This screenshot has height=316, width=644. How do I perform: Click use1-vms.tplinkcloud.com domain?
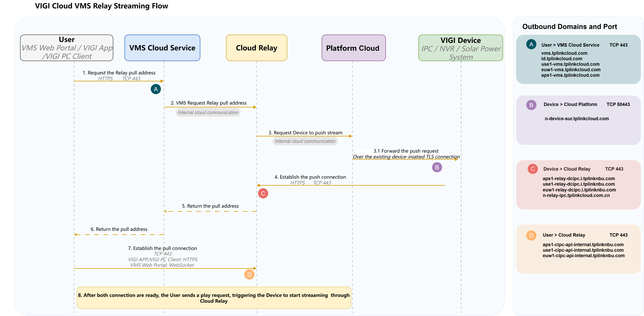[x=570, y=64]
